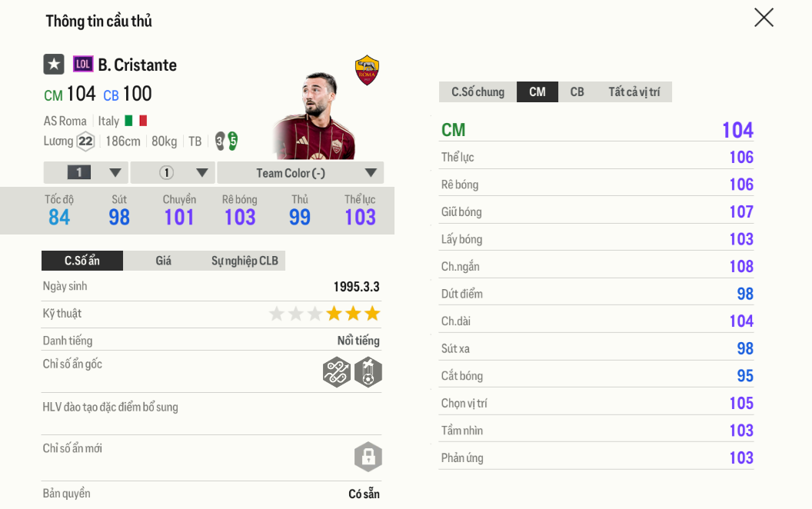This screenshot has width=812, height=509.
Task: Click the goal poacher hidden stat hexagon icon
Action: [x=368, y=372]
